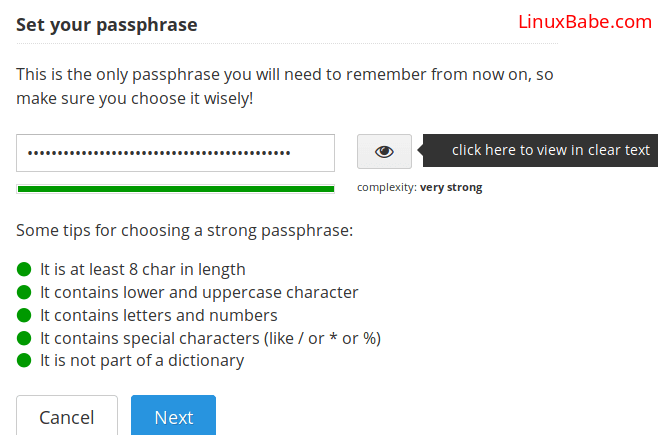
Task: Click green dot beside 'letters and numbers'
Action: tap(25, 315)
